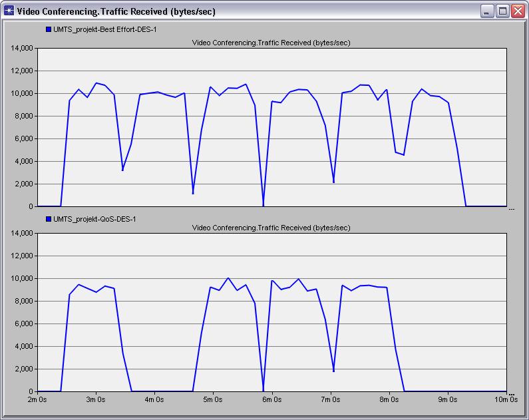Click the 5m 0s time axis label
Viewport: 529px width, 420px height.
(213, 399)
